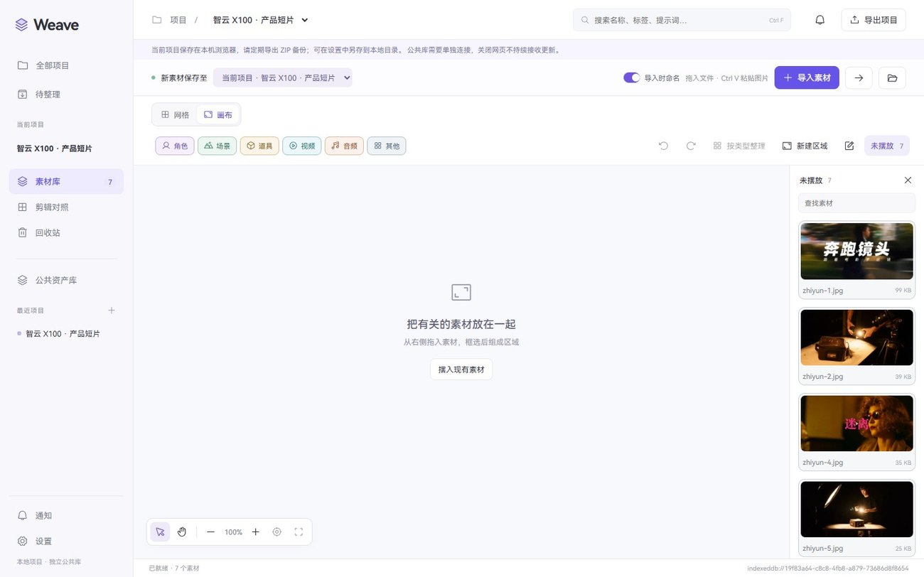The image size is (924, 577).
Task: Open 回收站 in the sidebar
Action: pos(66,233)
